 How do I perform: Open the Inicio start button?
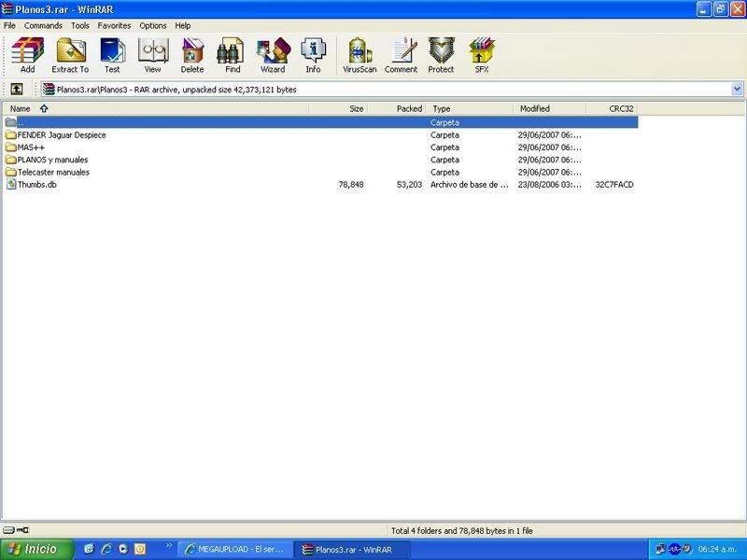click(x=36, y=549)
